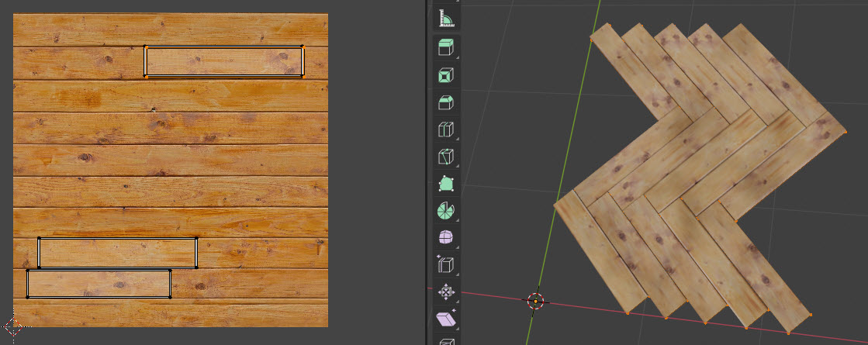Select the Smooth vertices tool
Viewport: 868px width, 345px height.
click(446, 237)
